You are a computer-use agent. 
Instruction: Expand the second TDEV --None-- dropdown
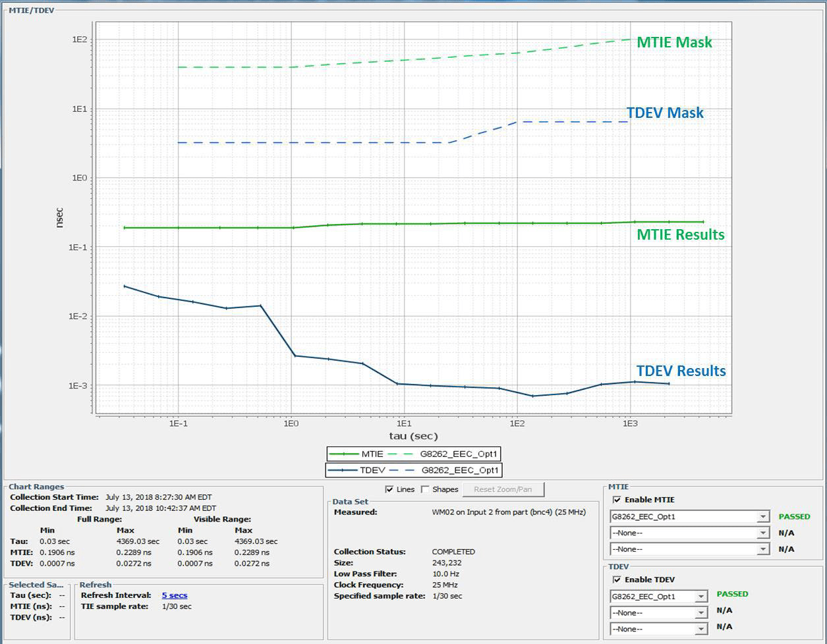click(700, 613)
